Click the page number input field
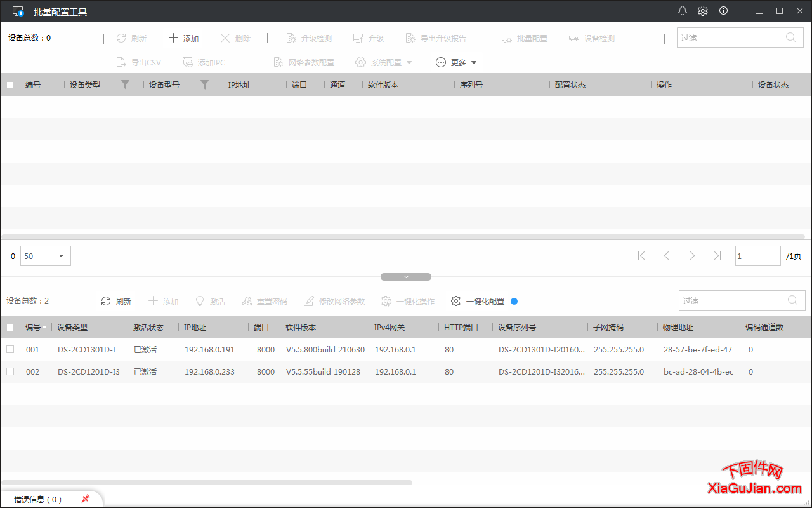 (x=758, y=256)
